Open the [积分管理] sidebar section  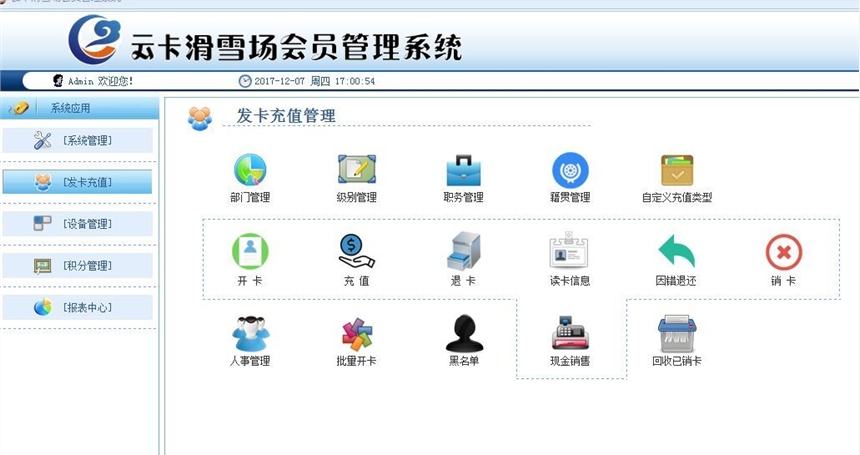point(78,266)
